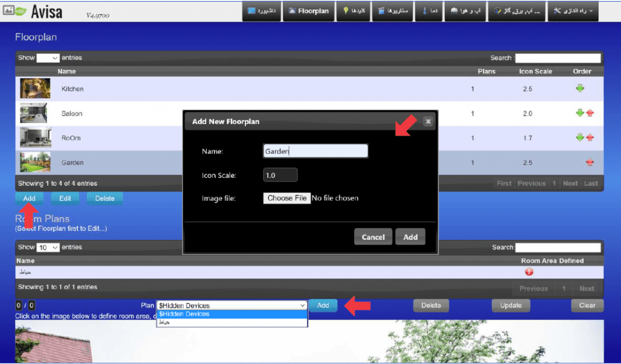
Task: Click the Avisa logo icon
Action: (x=14, y=11)
